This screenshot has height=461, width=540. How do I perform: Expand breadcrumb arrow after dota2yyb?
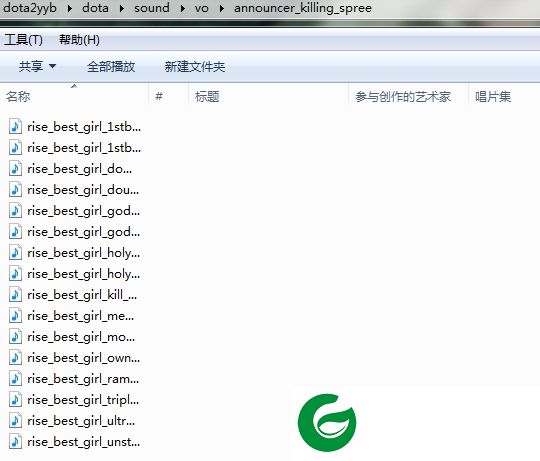[70, 8]
